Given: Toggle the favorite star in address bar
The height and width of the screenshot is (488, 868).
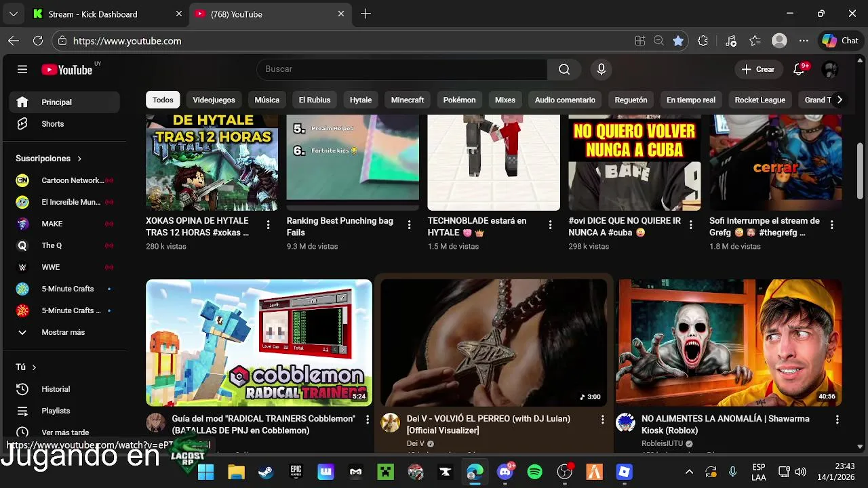Looking at the screenshot, I should [678, 41].
